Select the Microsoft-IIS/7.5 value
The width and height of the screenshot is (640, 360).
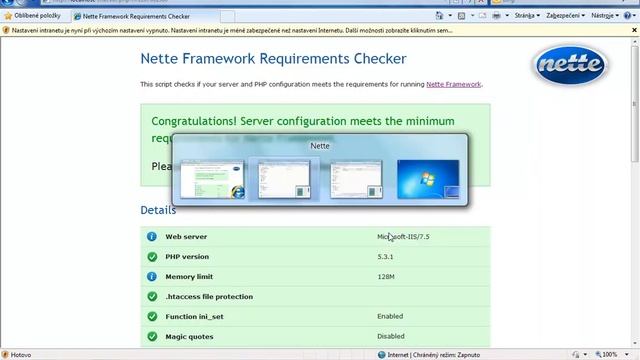[403, 237]
